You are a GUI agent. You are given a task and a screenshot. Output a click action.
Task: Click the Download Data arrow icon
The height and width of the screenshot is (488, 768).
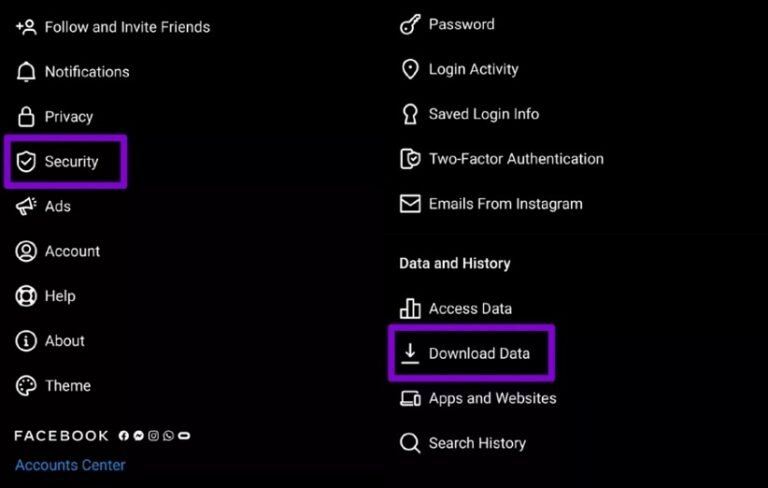[x=409, y=353]
